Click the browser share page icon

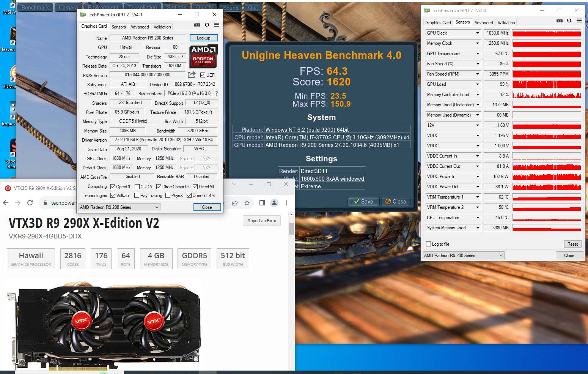[235, 203]
